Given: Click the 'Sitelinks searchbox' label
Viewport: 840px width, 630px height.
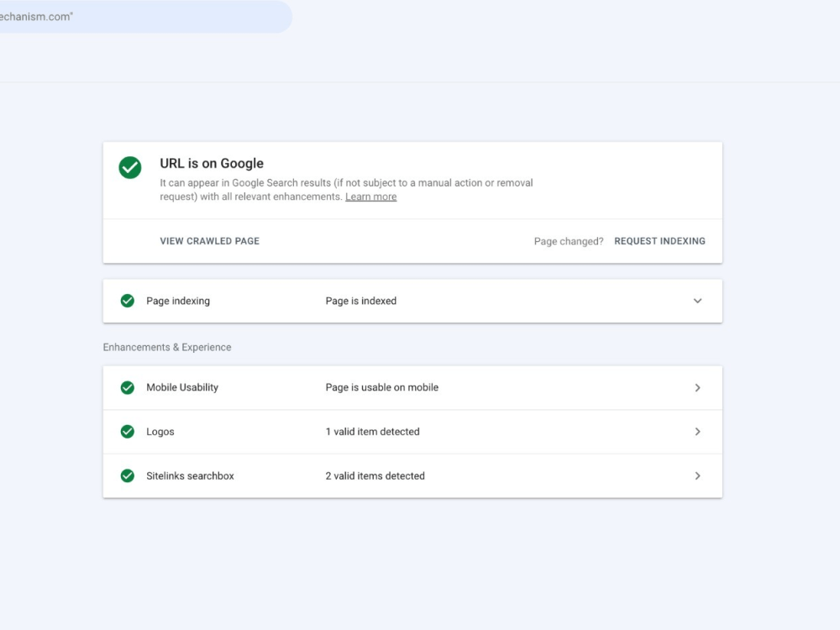Looking at the screenshot, I should point(190,475).
